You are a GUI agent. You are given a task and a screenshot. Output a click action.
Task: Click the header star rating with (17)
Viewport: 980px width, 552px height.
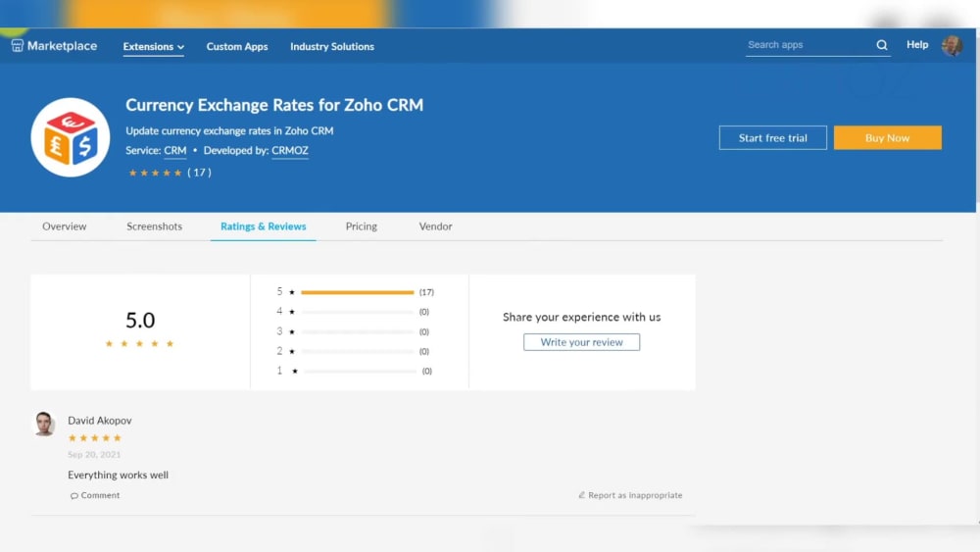point(170,173)
